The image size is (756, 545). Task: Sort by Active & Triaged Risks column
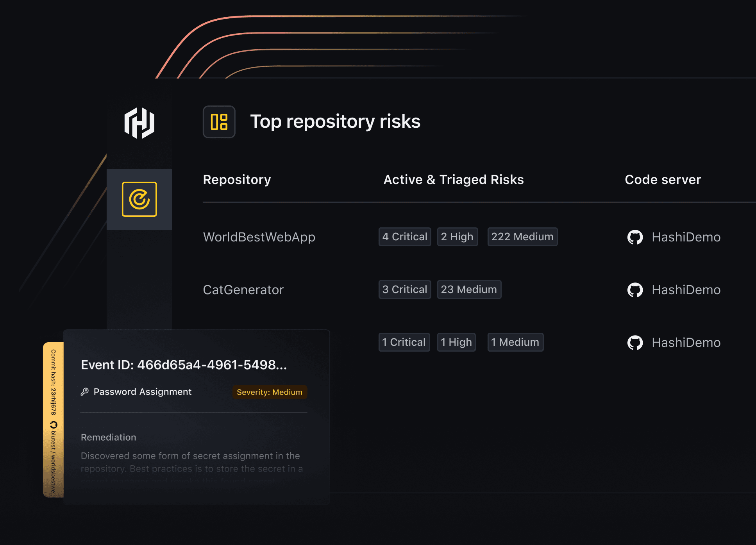tap(454, 180)
